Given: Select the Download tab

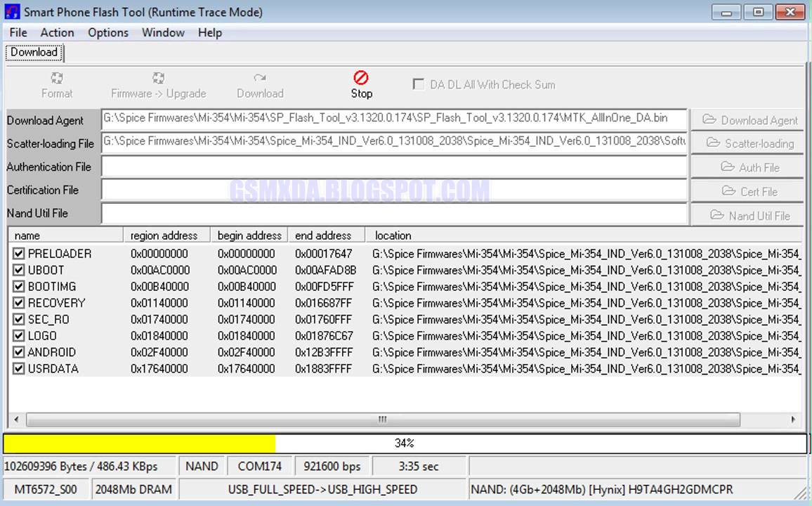Looking at the screenshot, I should point(34,52).
